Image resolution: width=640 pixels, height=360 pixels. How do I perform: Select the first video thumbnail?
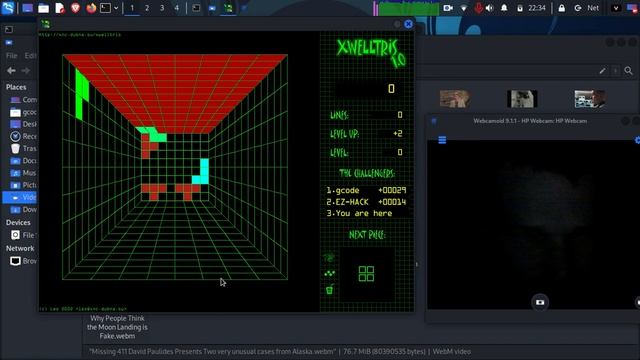tap(455, 99)
